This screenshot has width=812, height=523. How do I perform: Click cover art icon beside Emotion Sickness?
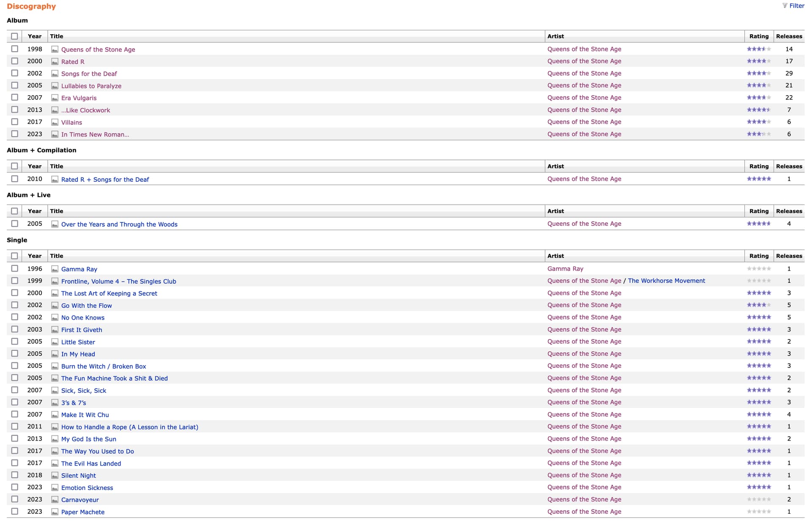(x=55, y=488)
